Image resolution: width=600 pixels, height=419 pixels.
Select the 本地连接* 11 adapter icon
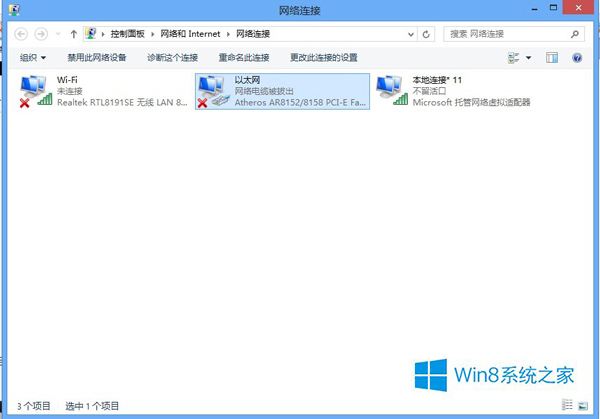coord(392,91)
